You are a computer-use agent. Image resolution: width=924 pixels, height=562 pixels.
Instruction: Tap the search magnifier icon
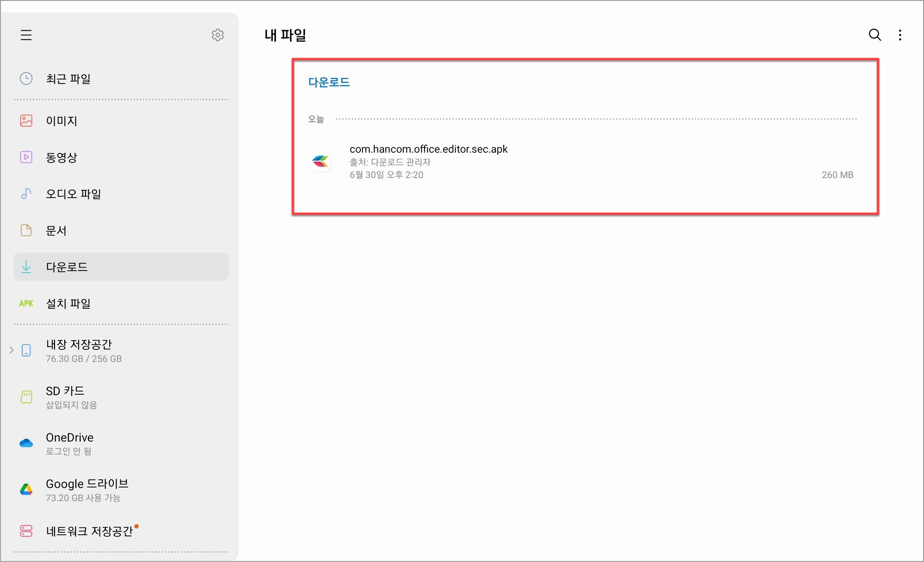pos(875,35)
